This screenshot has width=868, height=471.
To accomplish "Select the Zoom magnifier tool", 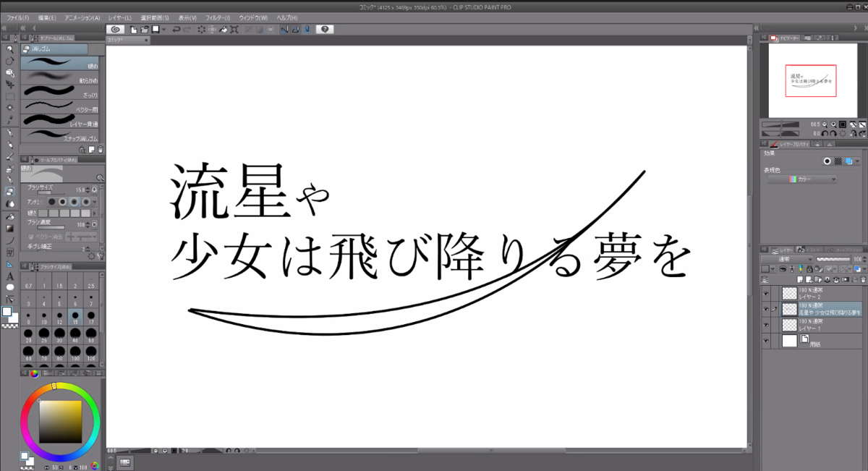I will point(10,49).
